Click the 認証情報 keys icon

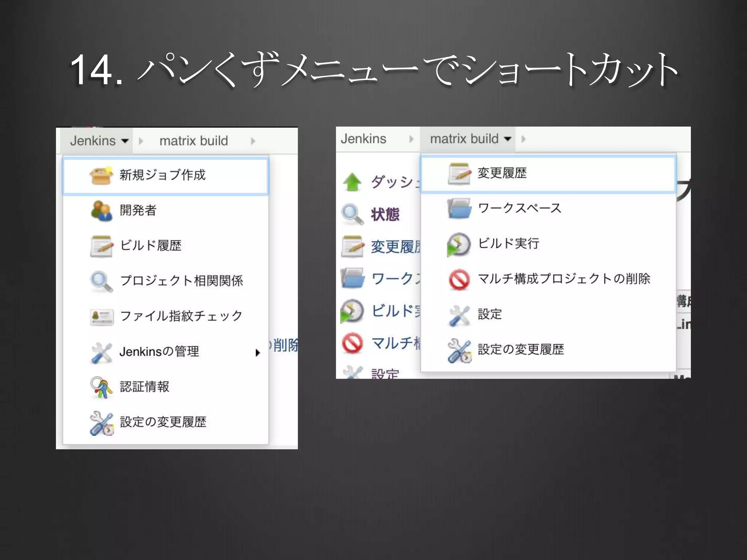coord(101,387)
